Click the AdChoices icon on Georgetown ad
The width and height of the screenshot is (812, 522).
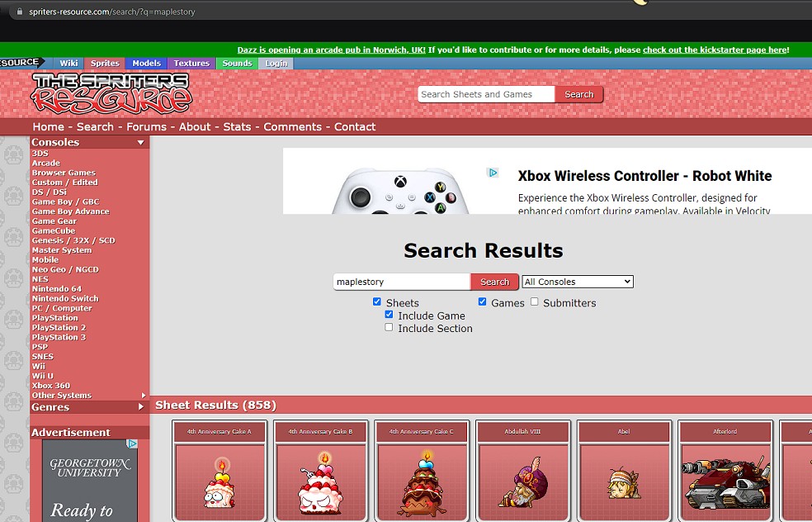click(x=133, y=444)
